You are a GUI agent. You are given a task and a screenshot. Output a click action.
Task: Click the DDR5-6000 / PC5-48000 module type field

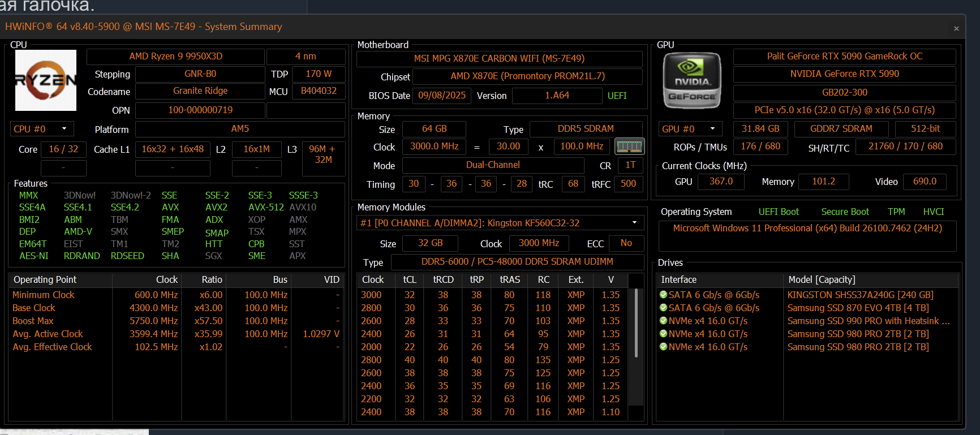tap(517, 262)
